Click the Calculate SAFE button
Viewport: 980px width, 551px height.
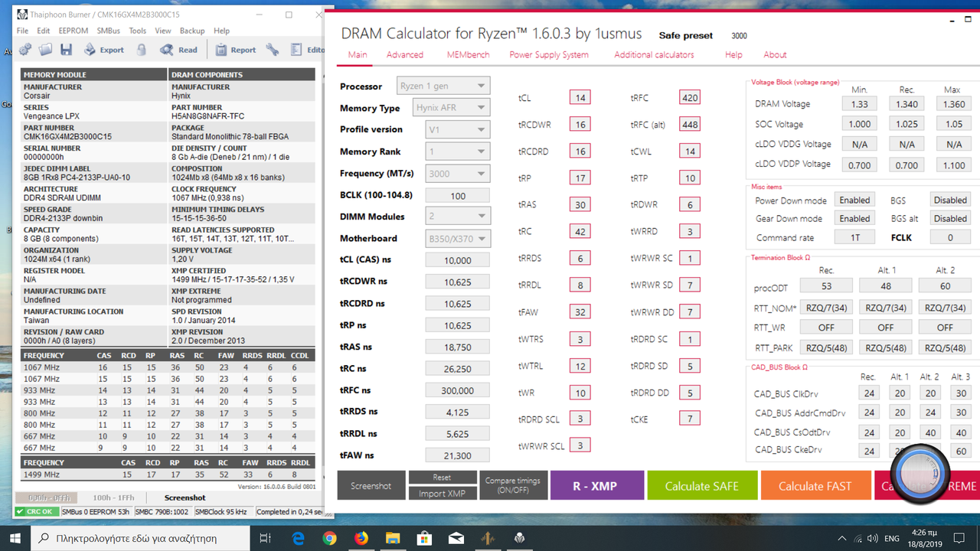click(x=701, y=485)
